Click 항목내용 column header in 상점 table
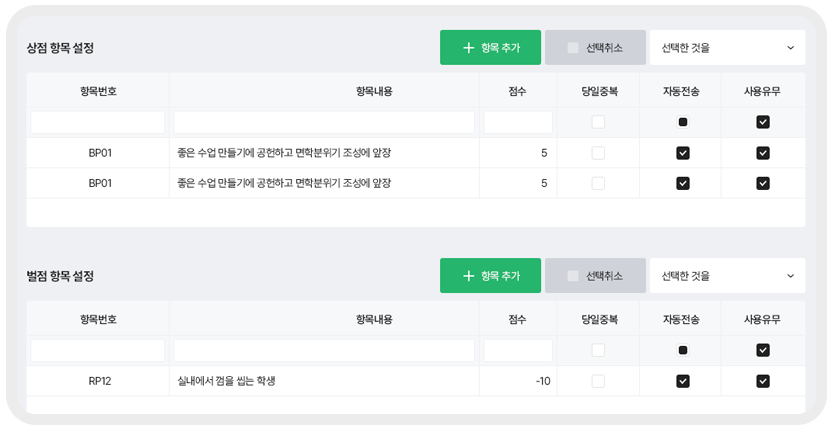Image resolution: width=835 pixels, height=430 pixels. coord(374,91)
